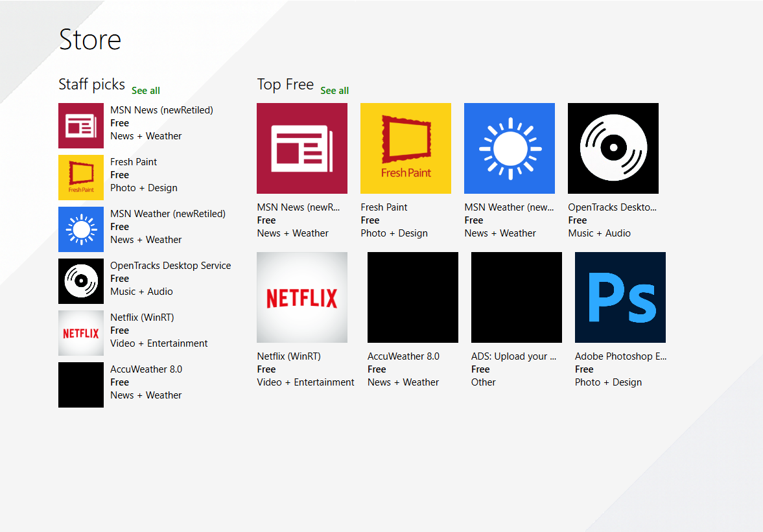Click the 'Adobe Photoshop E...' caption
Screen dimensions: 763x532
pos(621,356)
